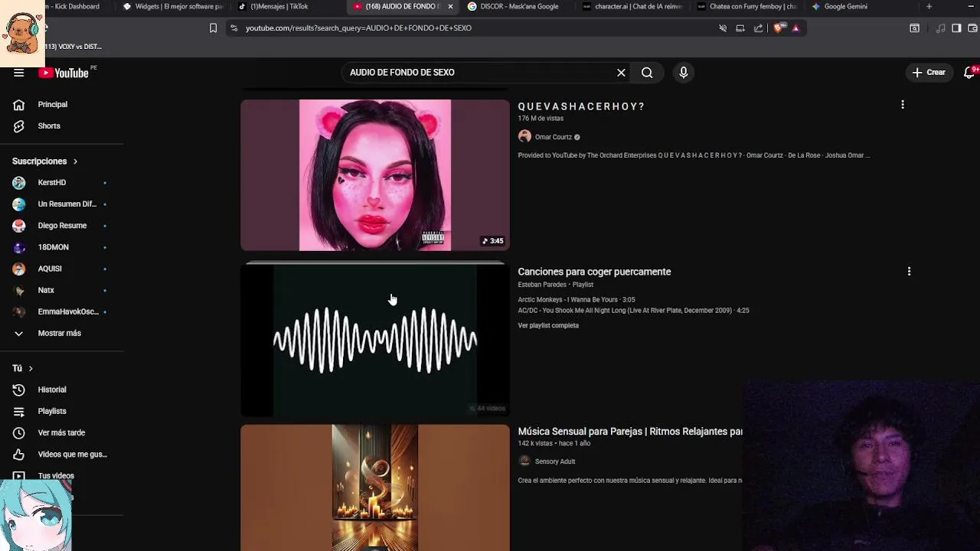Image resolution: width=980 pixels, height=551 pixels.
Task: Open a new browser tab with plus
Action: [x=929, y=6]
